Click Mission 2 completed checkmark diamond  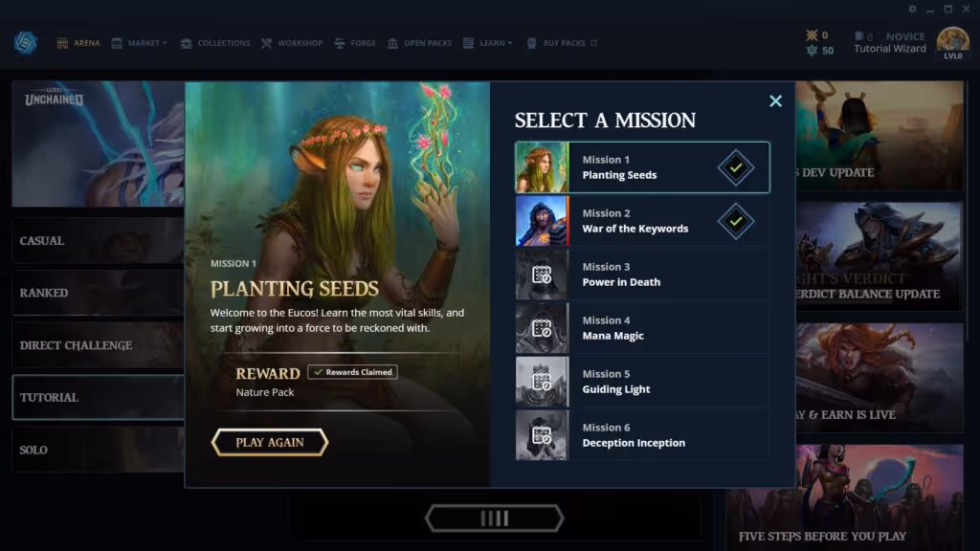click(736, 221)
